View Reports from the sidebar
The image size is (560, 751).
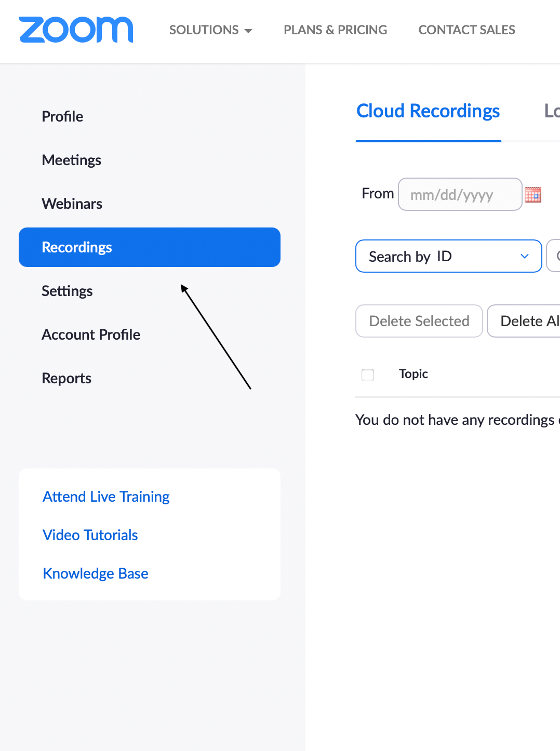[x=66, y=378]
